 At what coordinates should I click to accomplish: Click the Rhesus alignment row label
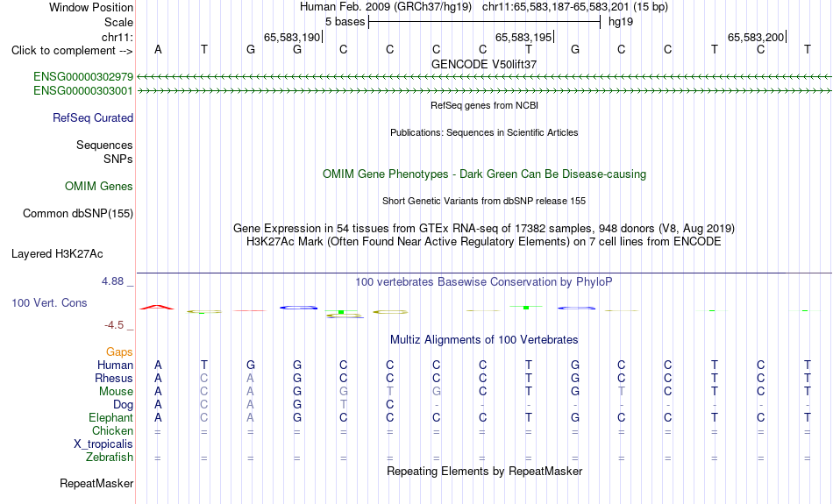[x=114, y=379]
